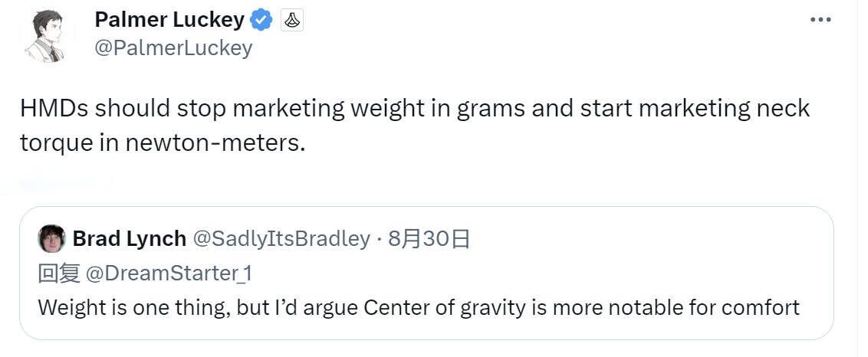Open Brad Lynch's small profile avatar
868x357 pixels.
coord(51,239)
